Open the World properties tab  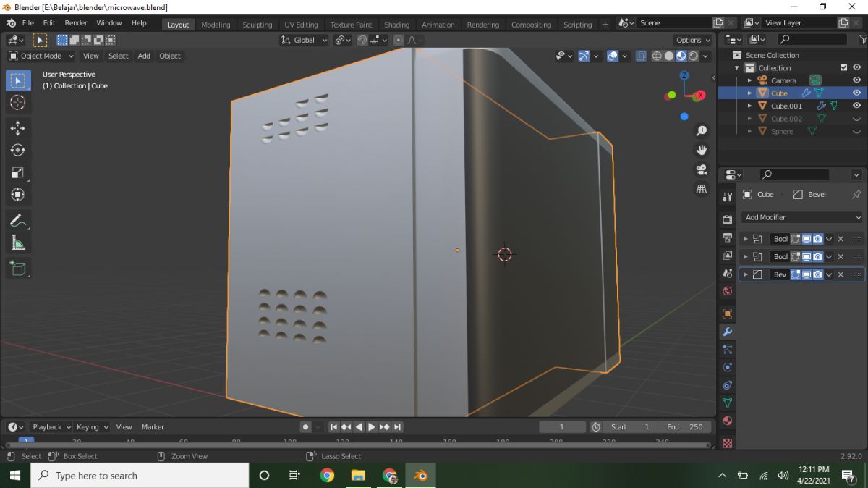[728, 291]
